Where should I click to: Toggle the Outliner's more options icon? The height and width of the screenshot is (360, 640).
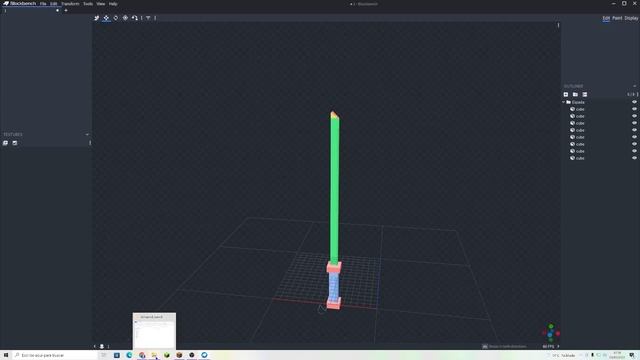(584, 94)
